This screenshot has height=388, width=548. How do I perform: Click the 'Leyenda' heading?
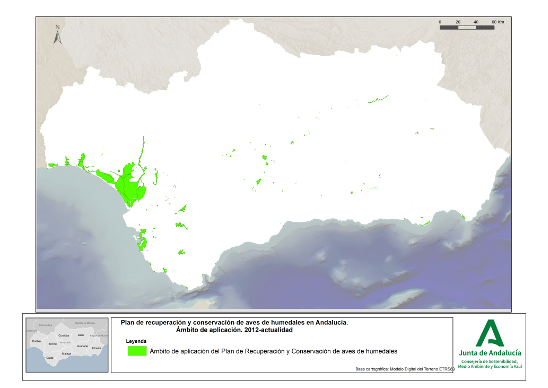tap(136, 341)
